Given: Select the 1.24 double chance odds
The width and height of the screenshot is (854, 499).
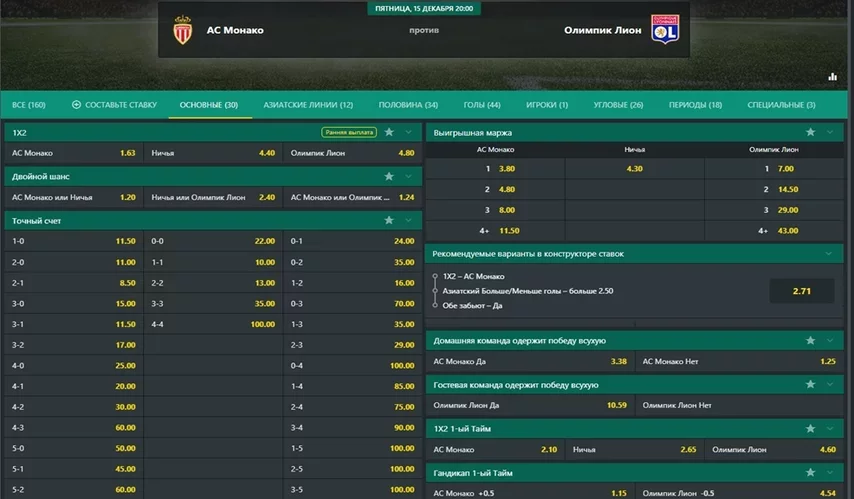Looking at the screenshot, I should point(352,197).
